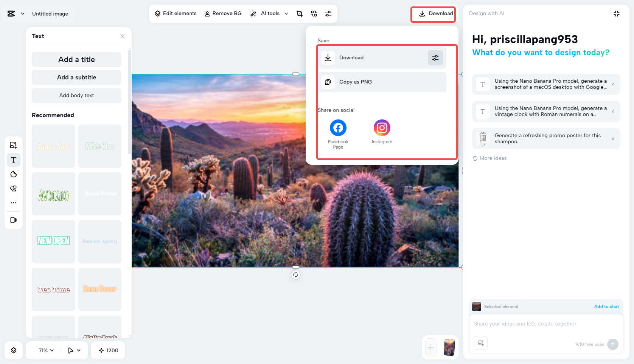Open the 71% zoom dropdown
The image size is (634, 364).
pyautogui.click(x=46, y=350)
